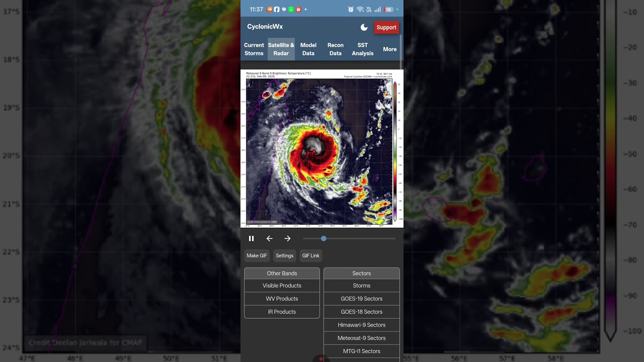Go to the Recon Data tab
The height and width of the screenshot is (362, 644).
click(x=336, y=49)
